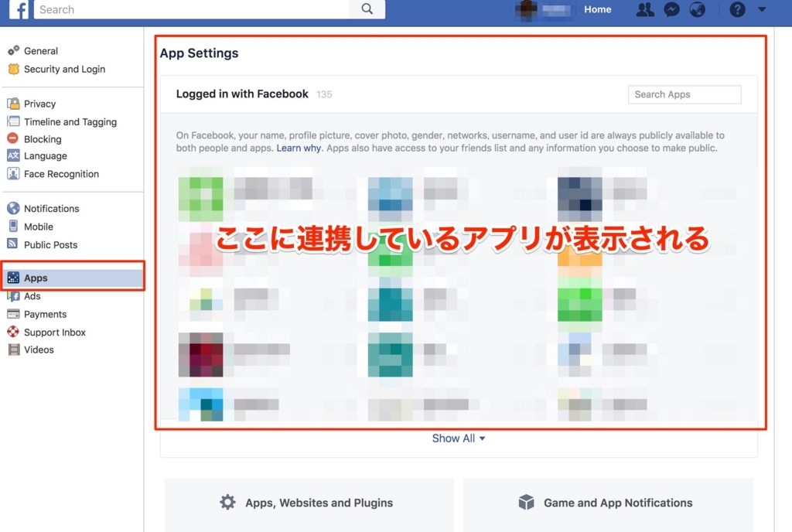Click the Mobile phone icon
This screenshot has width=792, height=532.
click(x=14, y=226)
